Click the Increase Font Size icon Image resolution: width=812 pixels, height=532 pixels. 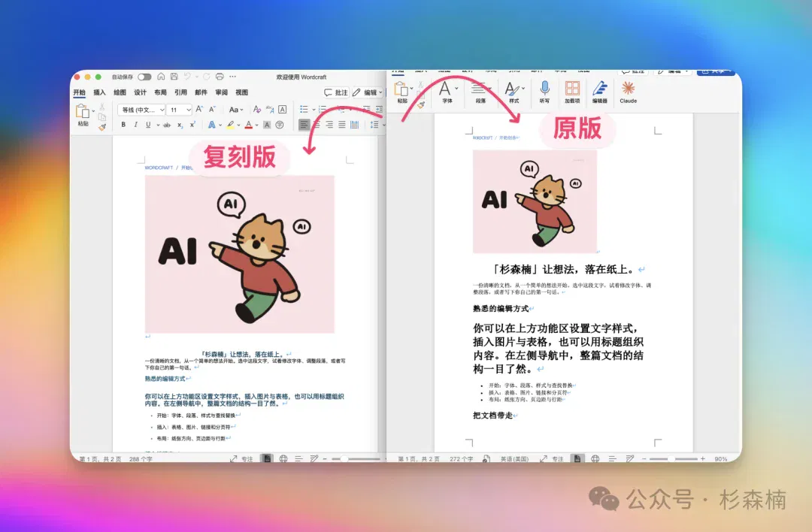[x=199, y=109]
